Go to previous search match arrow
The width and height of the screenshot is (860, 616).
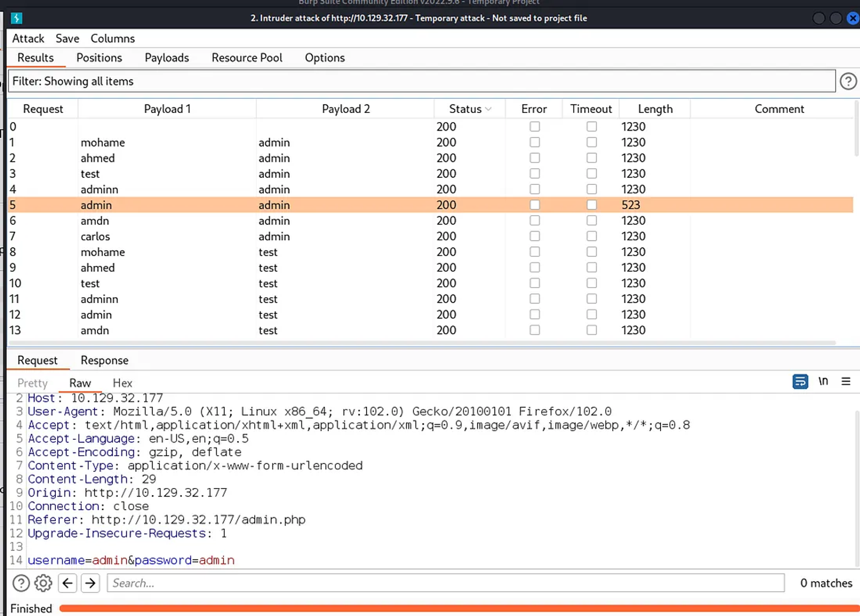[x=67, y=583]
